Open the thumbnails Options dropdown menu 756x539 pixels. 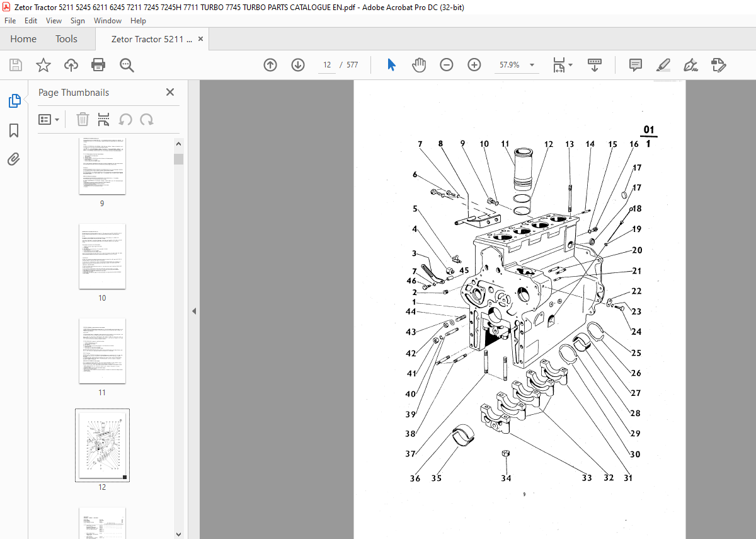[x=49, y=119]
